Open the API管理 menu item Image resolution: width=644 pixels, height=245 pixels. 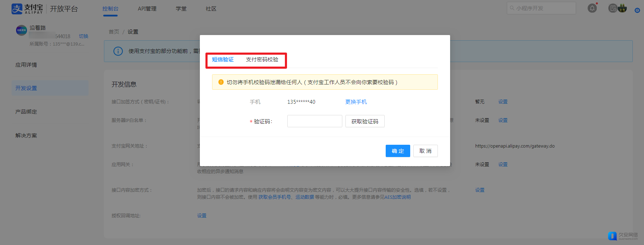click(147, 9)
